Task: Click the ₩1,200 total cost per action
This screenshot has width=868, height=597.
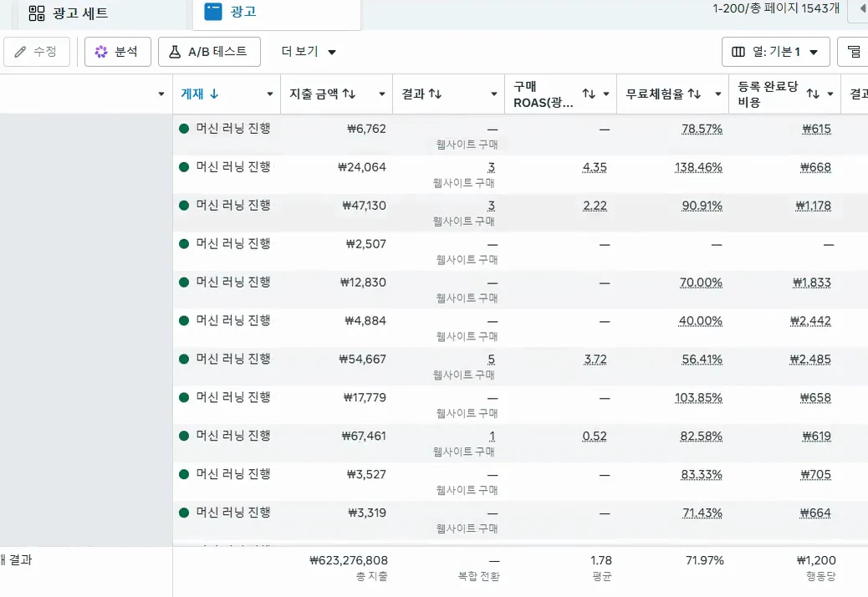Action: point(816,560)
